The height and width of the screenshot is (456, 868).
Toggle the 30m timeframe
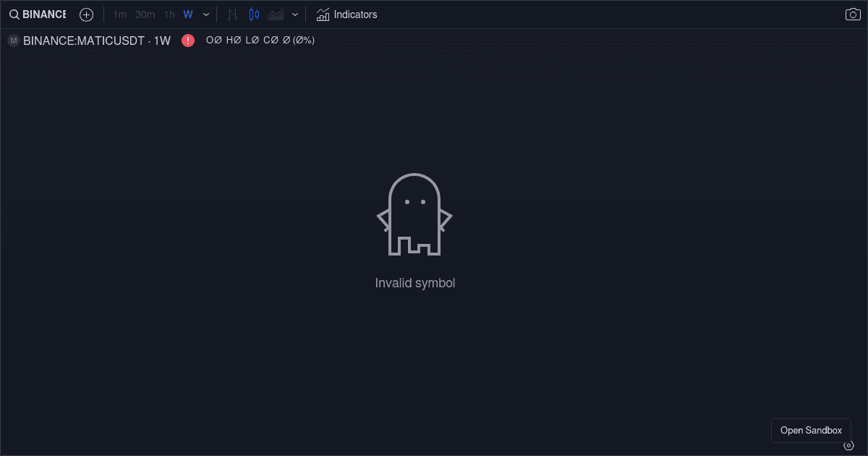(144, 14)
